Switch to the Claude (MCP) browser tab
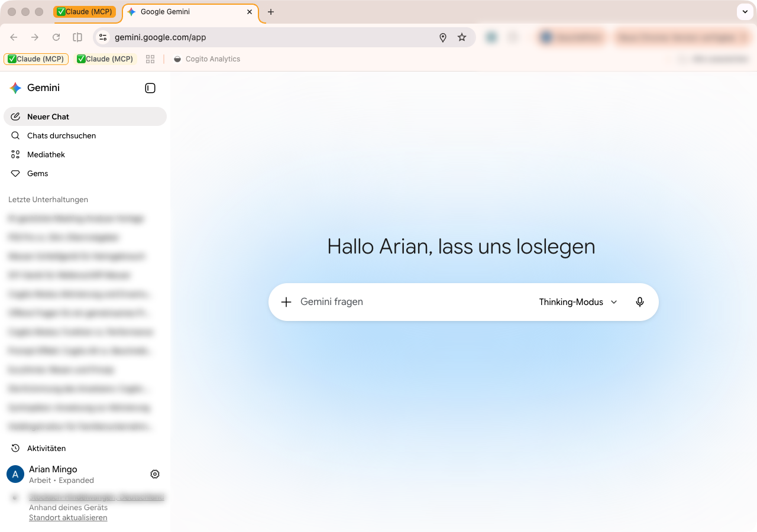Image resolution: width=757 pixels, height=532 pixels. [85, 12]
